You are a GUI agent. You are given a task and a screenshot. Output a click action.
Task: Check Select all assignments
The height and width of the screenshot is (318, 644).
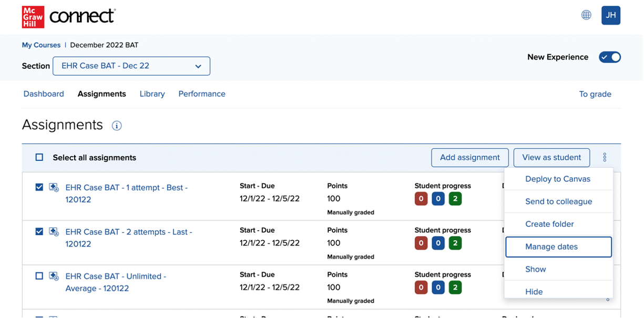(x=39, y=157)
